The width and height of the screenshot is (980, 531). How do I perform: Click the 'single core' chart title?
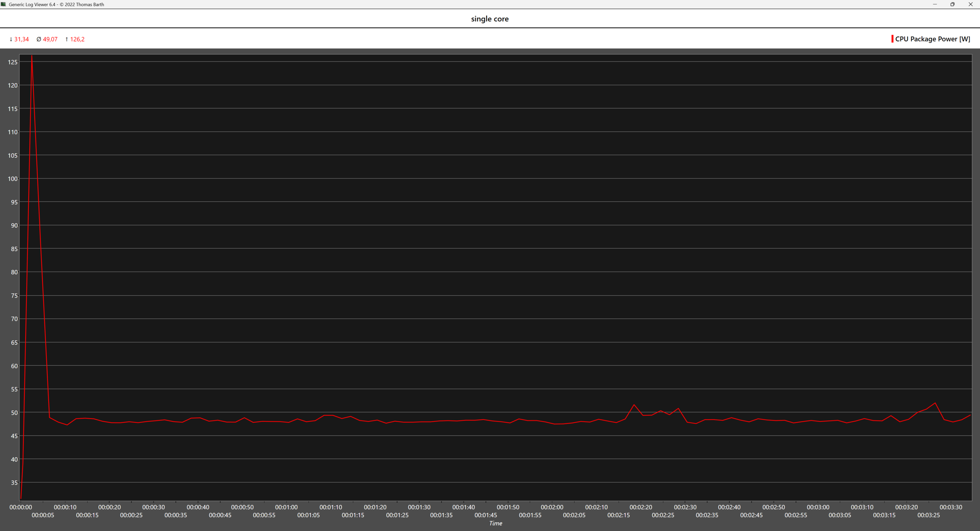coord(490,19)
